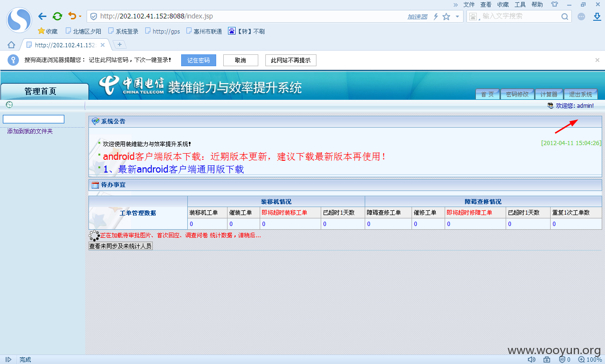Go back with the browser back arrow

42,17
